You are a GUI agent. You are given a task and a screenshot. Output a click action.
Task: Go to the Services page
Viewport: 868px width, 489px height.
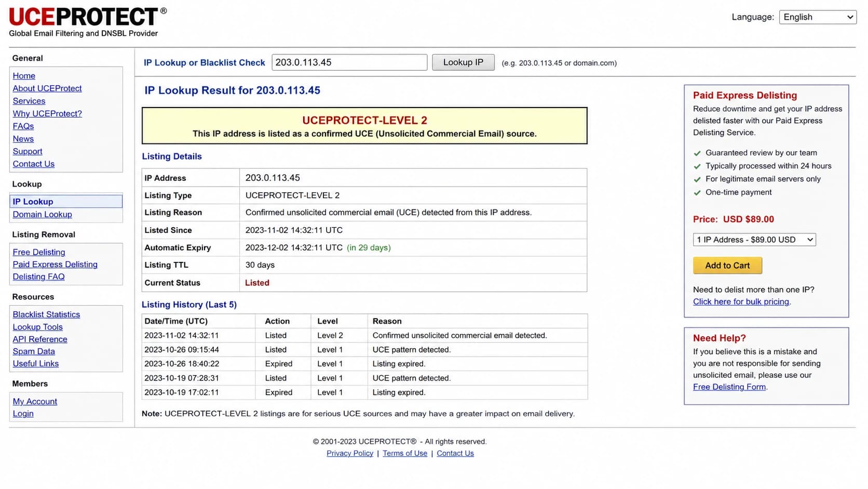click(x=29, y=101)
